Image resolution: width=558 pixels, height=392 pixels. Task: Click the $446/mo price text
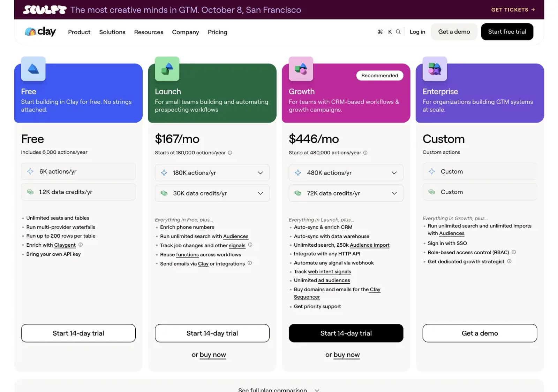click(314, 139)
